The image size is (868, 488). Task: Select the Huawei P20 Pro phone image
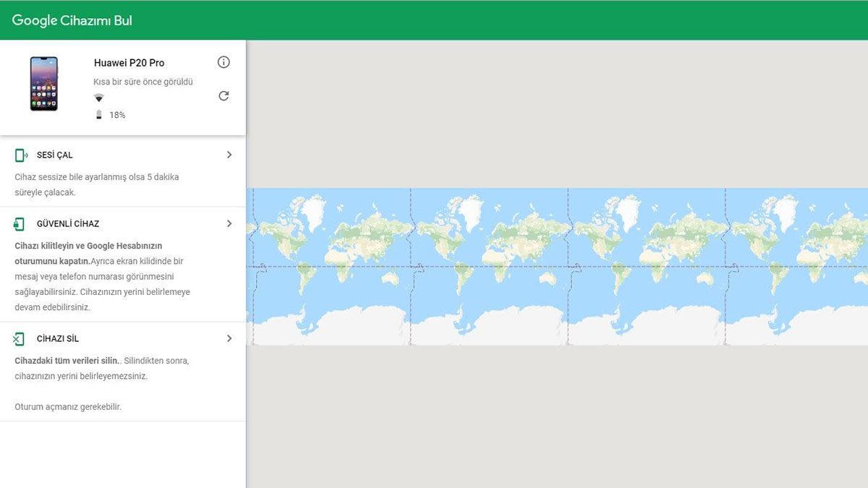point(43,84)
